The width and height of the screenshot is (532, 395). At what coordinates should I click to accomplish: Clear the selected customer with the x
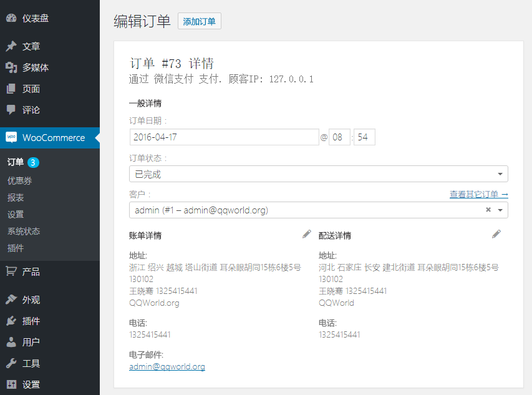(x=488, y=210)
